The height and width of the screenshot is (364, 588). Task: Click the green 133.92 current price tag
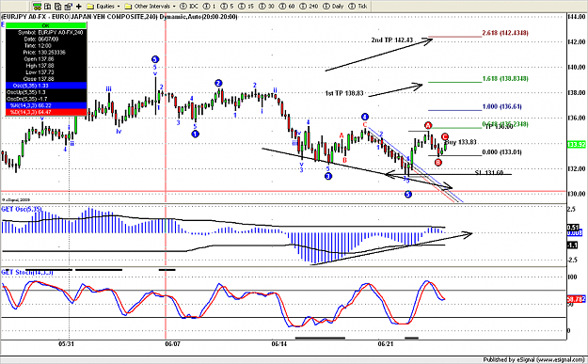pos(577,145)
